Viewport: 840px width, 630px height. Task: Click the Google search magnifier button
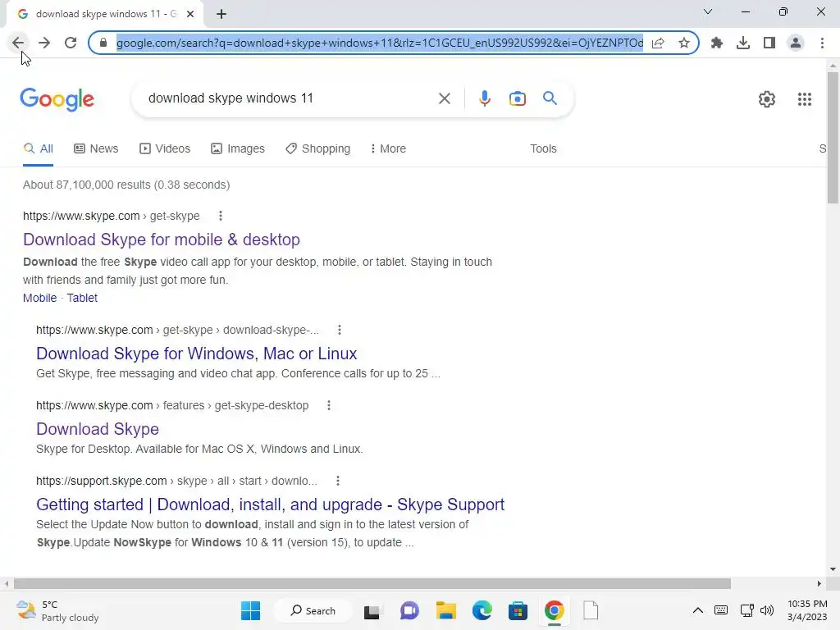click(x=550, y=98)
